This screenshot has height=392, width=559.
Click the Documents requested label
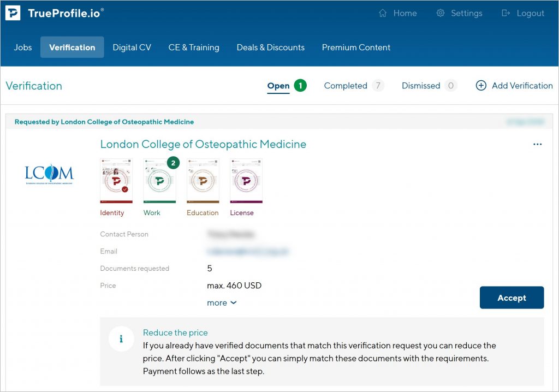point(135,268)
